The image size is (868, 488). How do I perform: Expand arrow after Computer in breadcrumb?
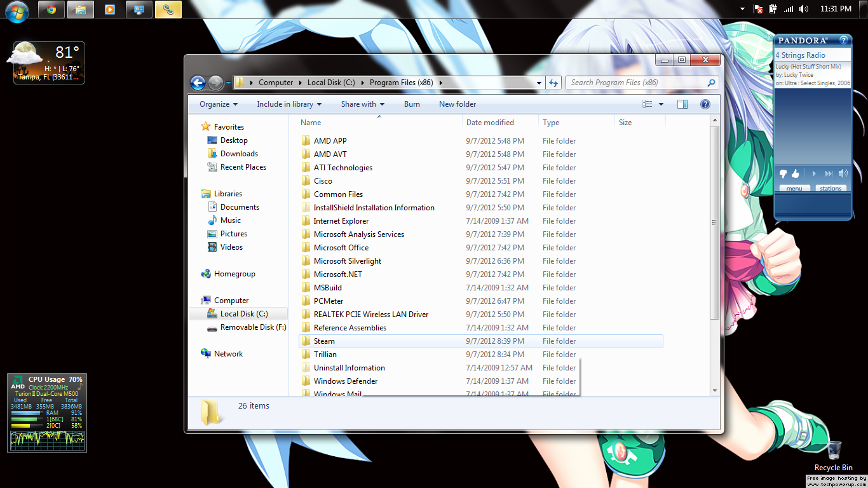pos(300,83)
